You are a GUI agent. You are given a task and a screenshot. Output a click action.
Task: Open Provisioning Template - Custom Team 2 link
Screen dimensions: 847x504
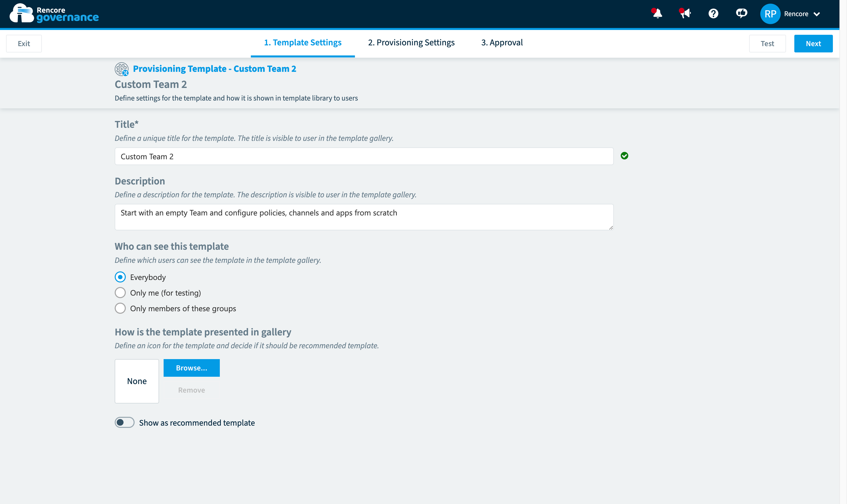[x=214, y=69]
